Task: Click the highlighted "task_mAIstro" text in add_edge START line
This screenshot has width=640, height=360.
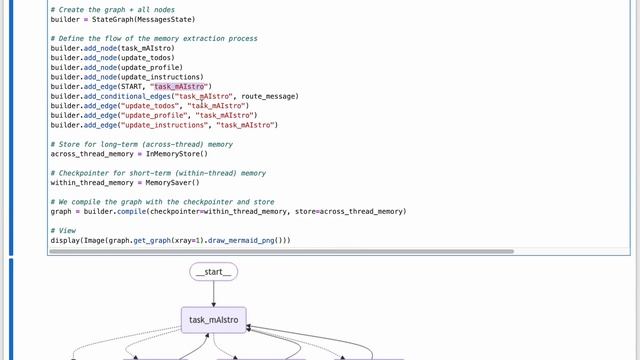Action: [x=179, y=87]
